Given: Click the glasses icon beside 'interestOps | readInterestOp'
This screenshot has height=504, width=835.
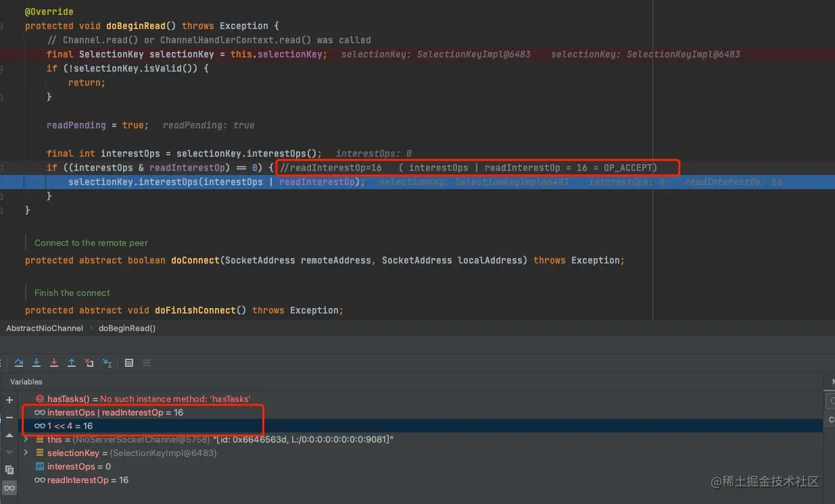Looking at the screenshot, I should click(40, 412).
